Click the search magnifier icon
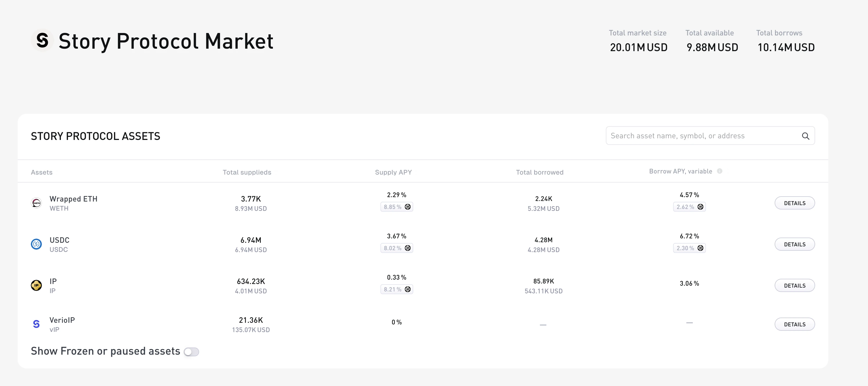 805,136
